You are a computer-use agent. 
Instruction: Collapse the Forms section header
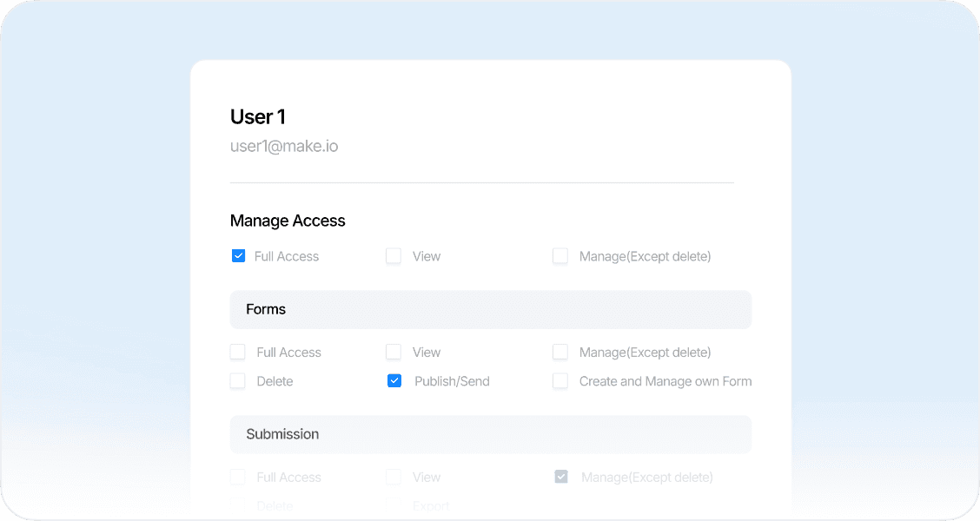point(490,310)
